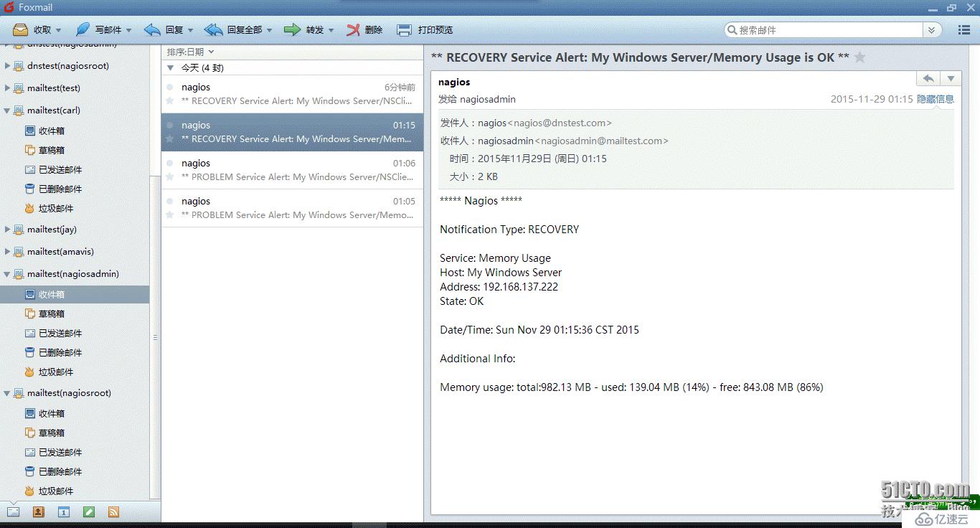Viewport: 980px width, 528px height.
Task: Click recipient nagiosadmin@mailtest.com
Action: [601, 141]
